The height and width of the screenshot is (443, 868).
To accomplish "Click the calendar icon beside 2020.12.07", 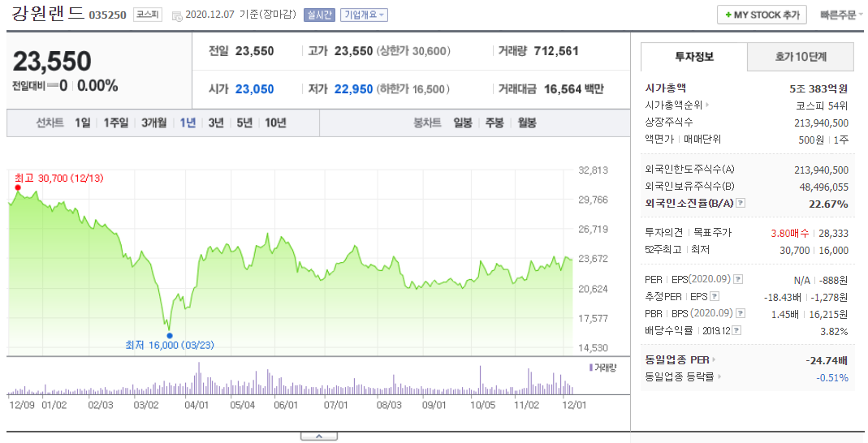I will click(177, 16).
